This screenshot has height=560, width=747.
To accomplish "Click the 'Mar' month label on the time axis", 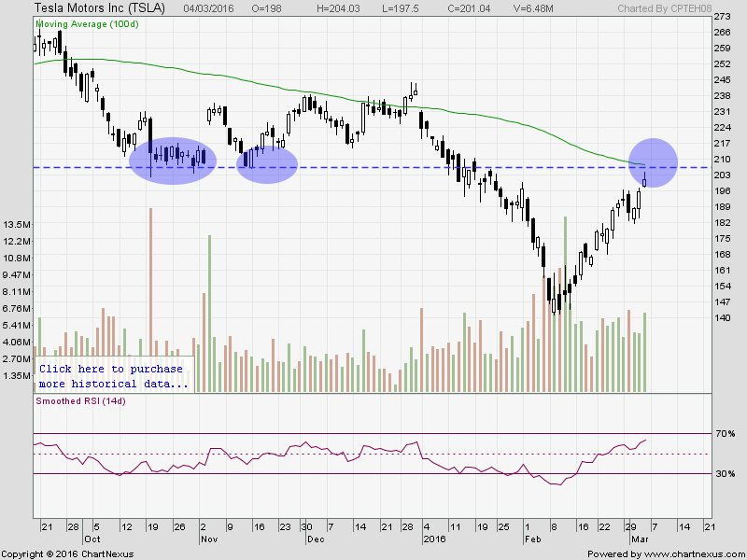I will (x=639, y=539).
